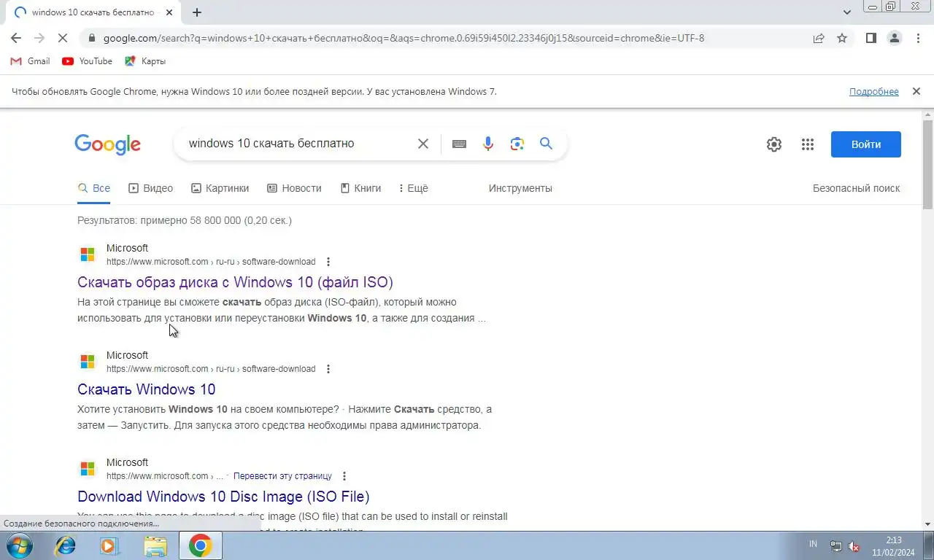The image size is (934, 560).
Task: Open the Windows Start menu
Action: pyautogui.click(x=19, y=545)
